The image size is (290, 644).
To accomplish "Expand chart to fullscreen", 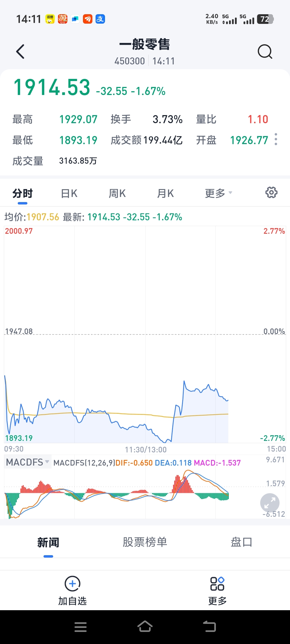I will [270, 503].
